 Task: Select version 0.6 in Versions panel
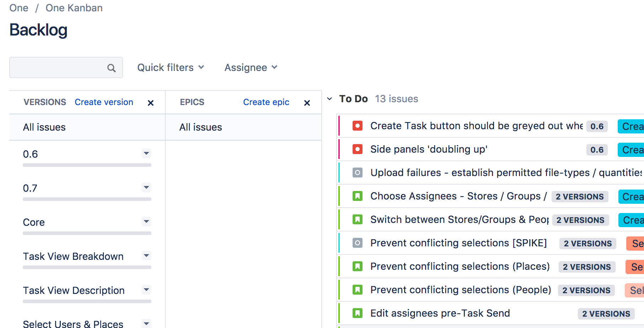(x=30, y=154)
